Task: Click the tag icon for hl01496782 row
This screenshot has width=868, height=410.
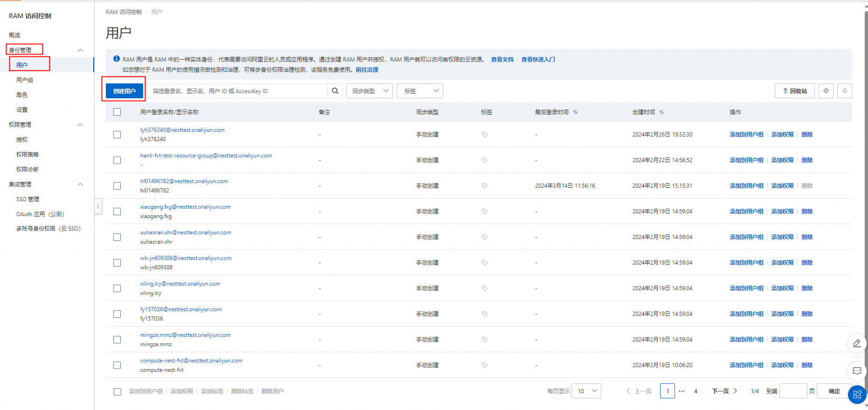Action: [x=484, y=186]
